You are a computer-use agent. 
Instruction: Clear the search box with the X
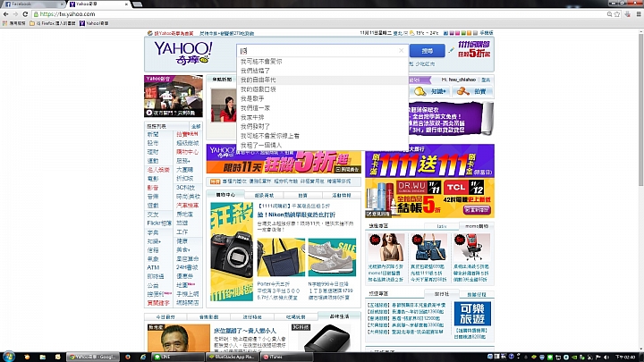click(402, 50)
